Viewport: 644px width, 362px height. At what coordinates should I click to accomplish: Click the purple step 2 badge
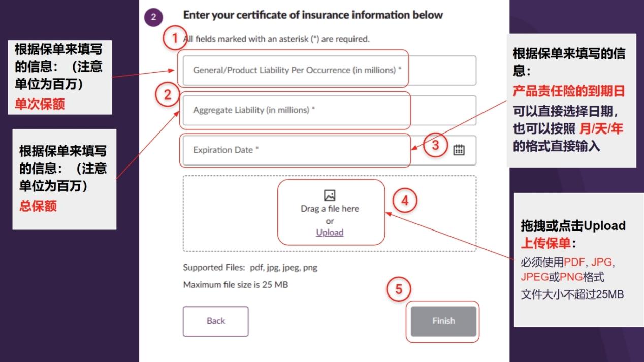coord(153,18)
